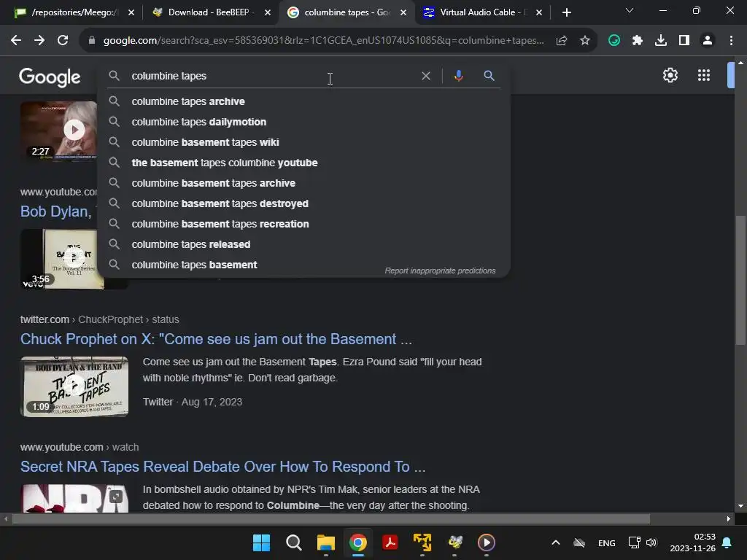Open the tab search chevron

point(630,10)
